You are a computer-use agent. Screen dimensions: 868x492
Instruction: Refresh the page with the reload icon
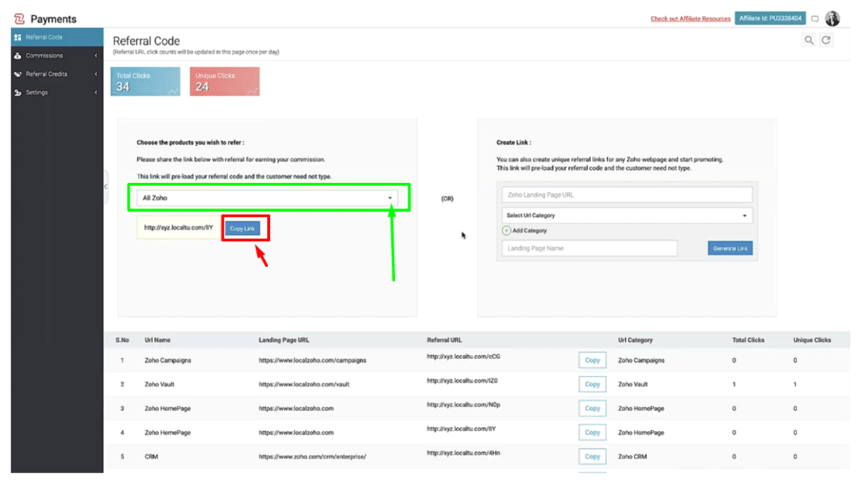[x=826, y=40]
